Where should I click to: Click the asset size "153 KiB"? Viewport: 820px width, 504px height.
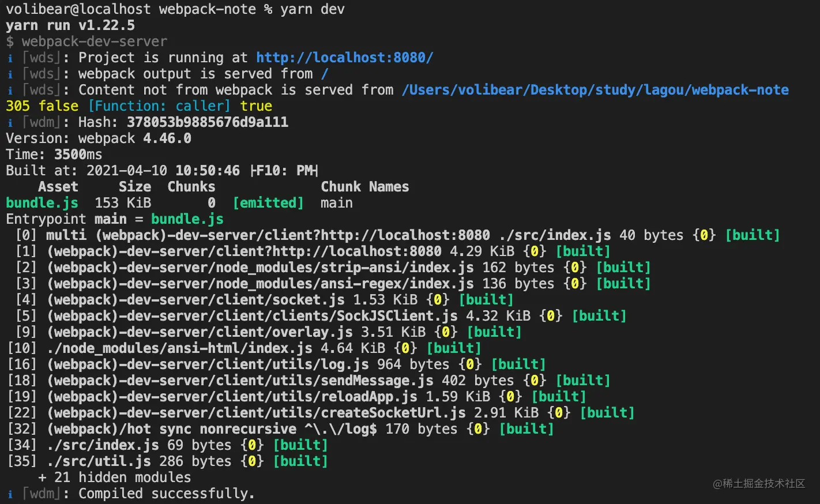tap(123, 203)
